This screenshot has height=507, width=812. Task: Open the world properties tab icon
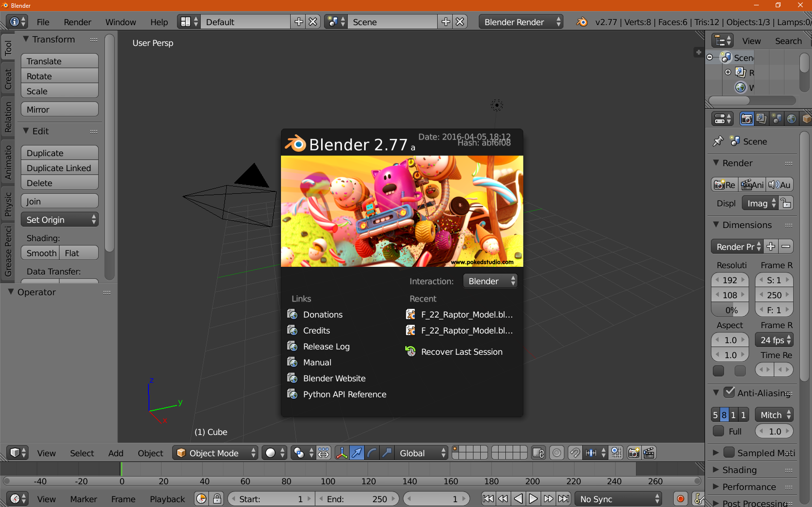click(792, 119)
